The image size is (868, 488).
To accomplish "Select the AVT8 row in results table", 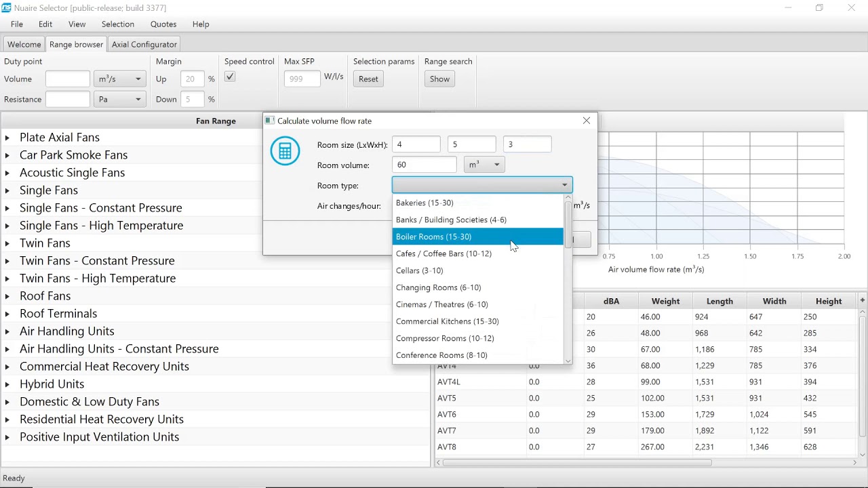I will [647, 447].
